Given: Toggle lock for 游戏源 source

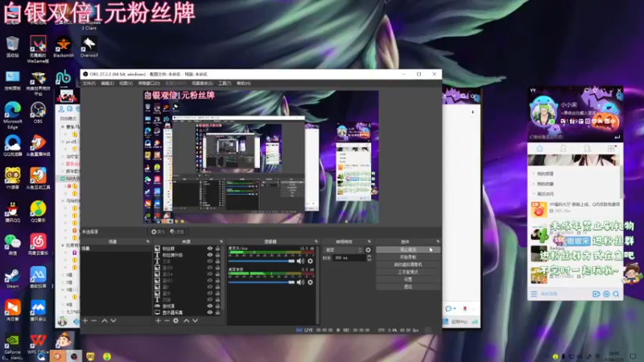Looking at the screenshot, I should (217, 306).
